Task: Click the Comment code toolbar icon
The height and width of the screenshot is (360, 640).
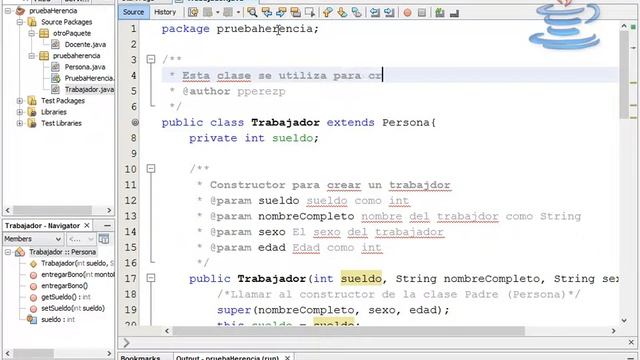Action: [440, 13]
